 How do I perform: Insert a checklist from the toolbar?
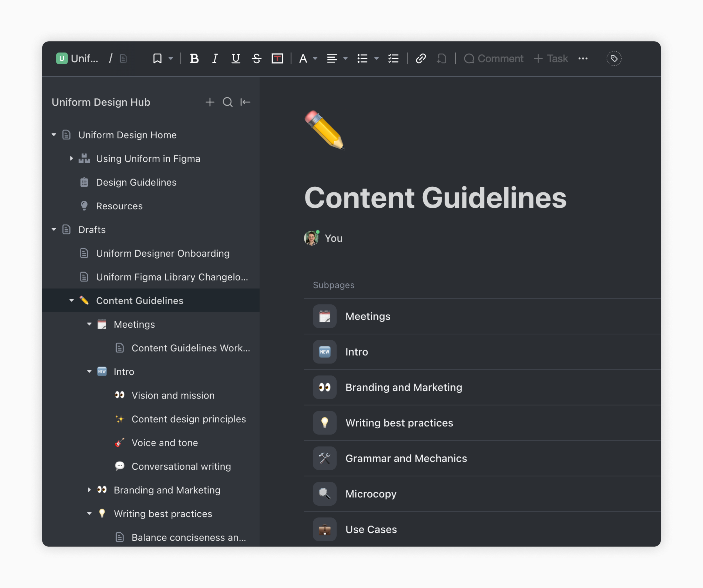tap(393, 58)
